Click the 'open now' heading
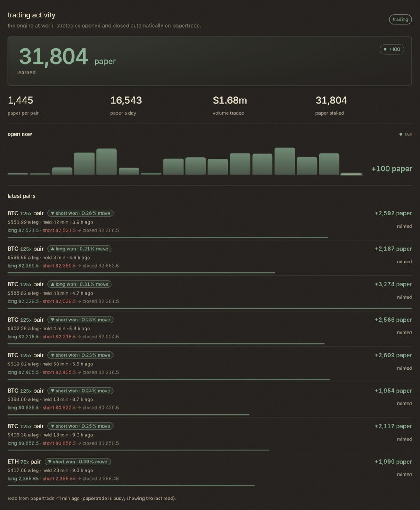The image size is (420, 510). pos(20,134)
